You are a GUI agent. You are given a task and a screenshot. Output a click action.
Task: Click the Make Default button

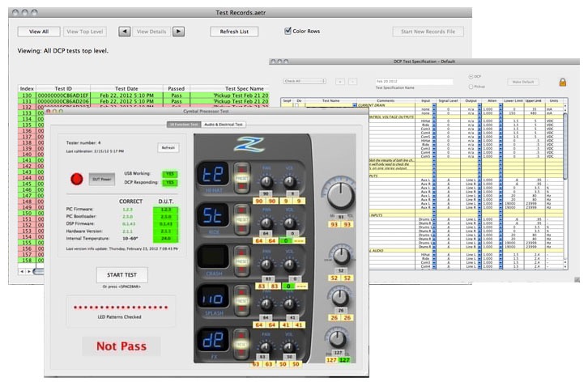coord(523,82)
